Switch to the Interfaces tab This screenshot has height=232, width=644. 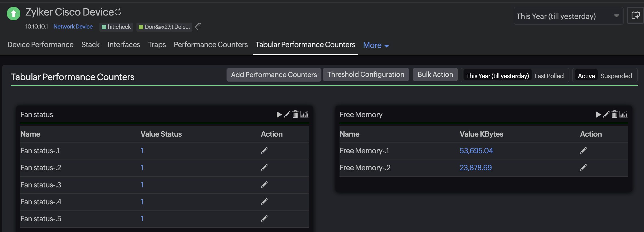[x=124, y=45]
